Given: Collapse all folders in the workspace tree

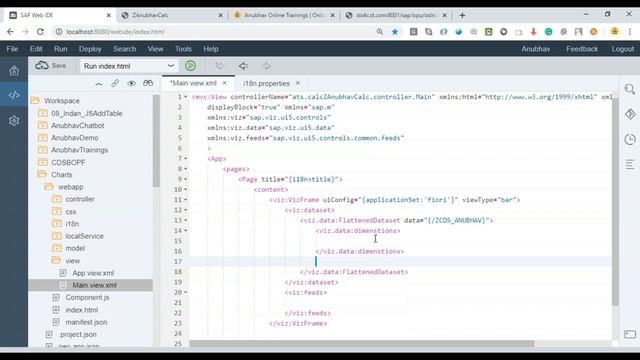Looking at the screenshot, I should coord(99,83).
